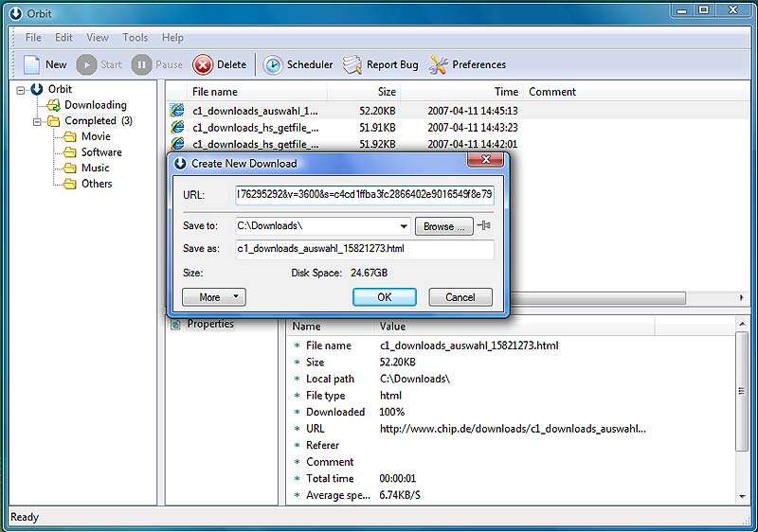Select the file downloaded at 14:43:23
The width and height of the screenshot is (758, 532).
458,128
